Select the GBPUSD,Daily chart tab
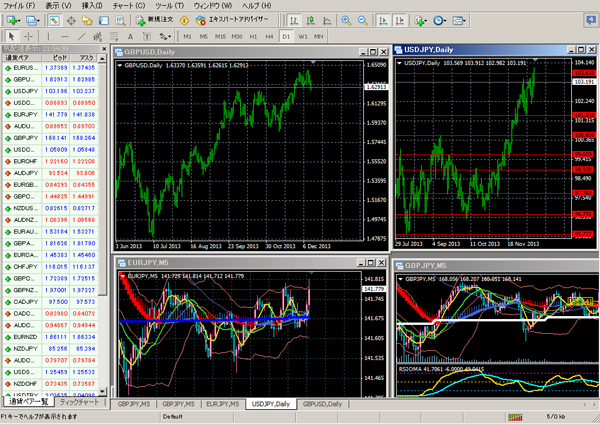Viewport: 600px width, 425px height. [322, 404]
